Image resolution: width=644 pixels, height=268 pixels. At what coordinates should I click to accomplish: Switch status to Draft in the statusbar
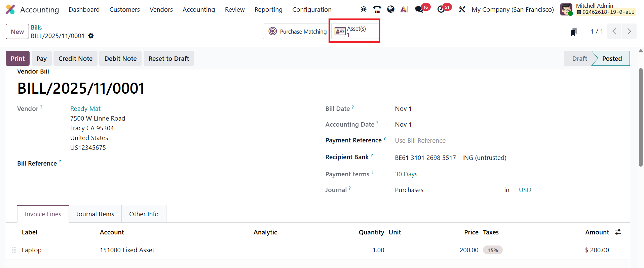[579, 58]
